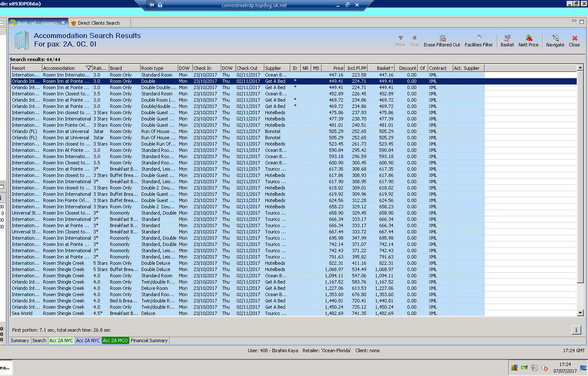Open the Summary bottom tab
Screen dimensions: 588x376
click(20, 340)
